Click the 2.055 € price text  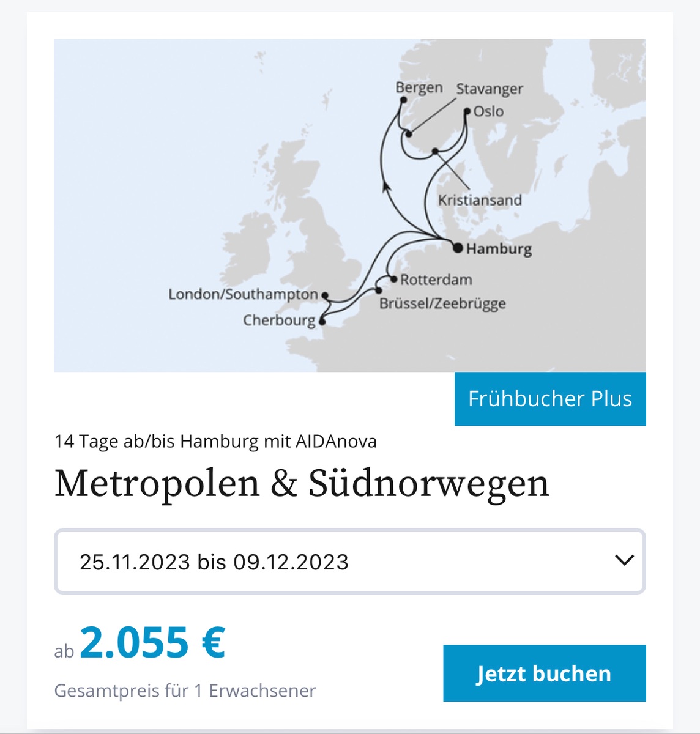tap(152, 642)
